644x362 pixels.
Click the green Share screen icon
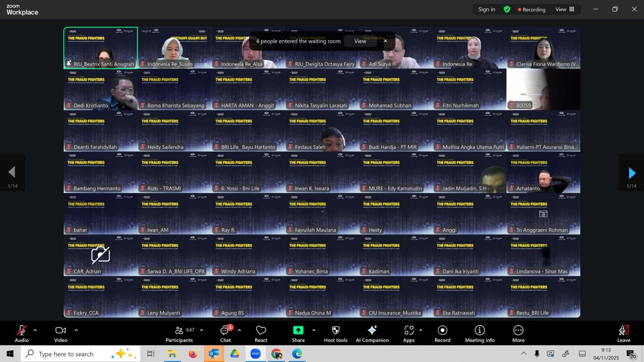[x=298, y=330]
